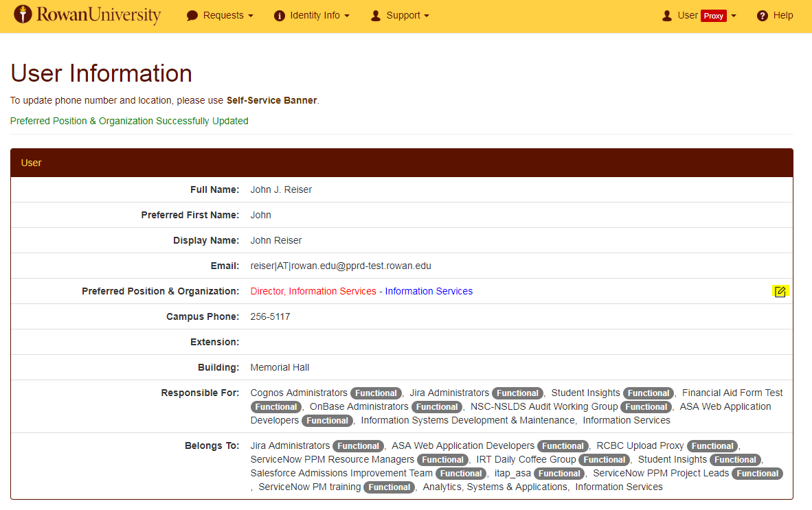Click OnBase Administrators group name
812x510 pixels.
(x=359, y=407)
